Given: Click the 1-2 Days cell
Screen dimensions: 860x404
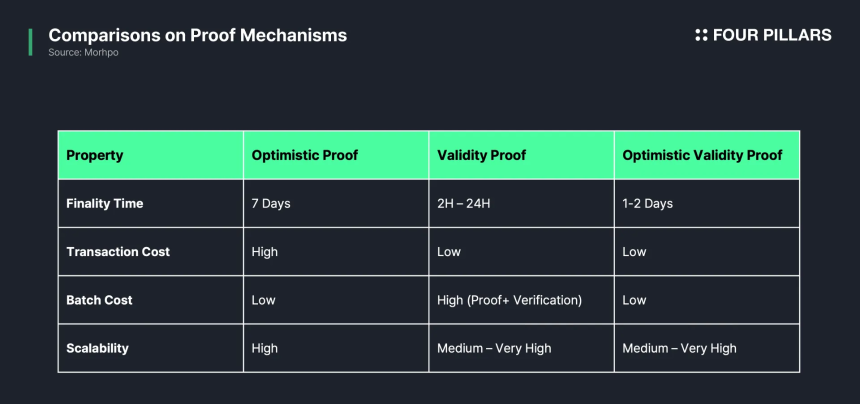Looking at the screenshot, I should [707, 203].
